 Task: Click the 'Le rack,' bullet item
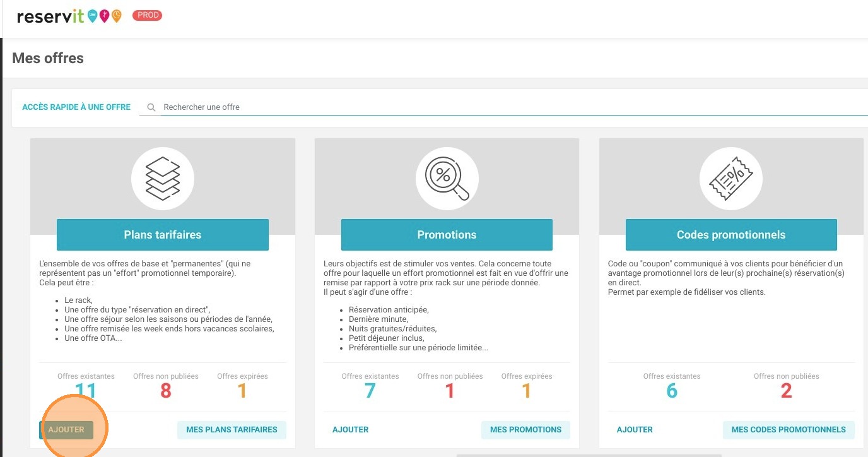click(x=79, y=300)
